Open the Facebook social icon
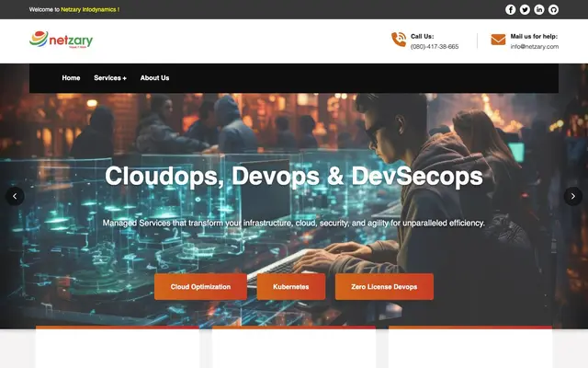 point(511,10)
